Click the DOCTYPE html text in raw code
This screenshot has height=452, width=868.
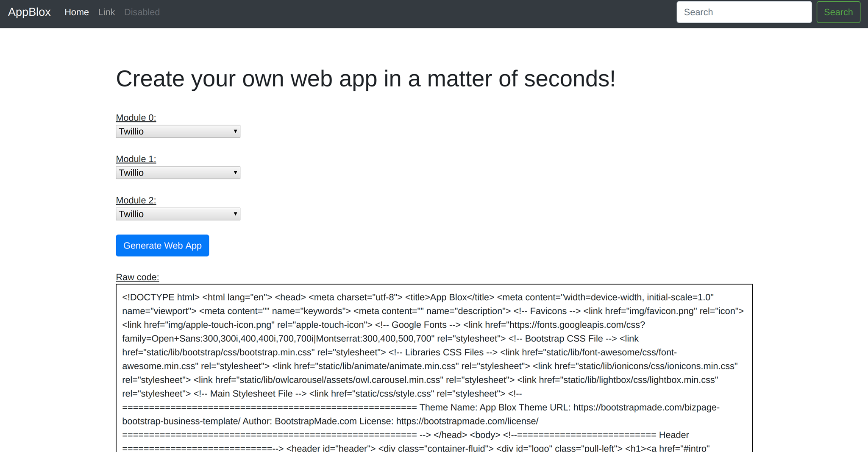[161, 297]
